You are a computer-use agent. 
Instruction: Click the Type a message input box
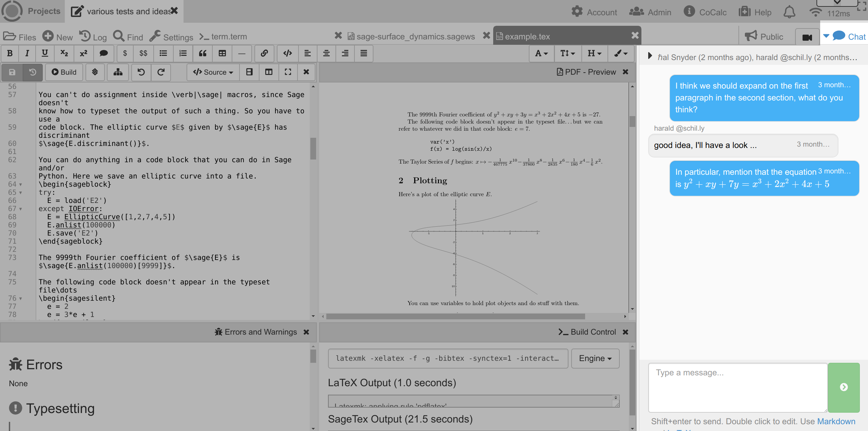click(x=737, y=387)
